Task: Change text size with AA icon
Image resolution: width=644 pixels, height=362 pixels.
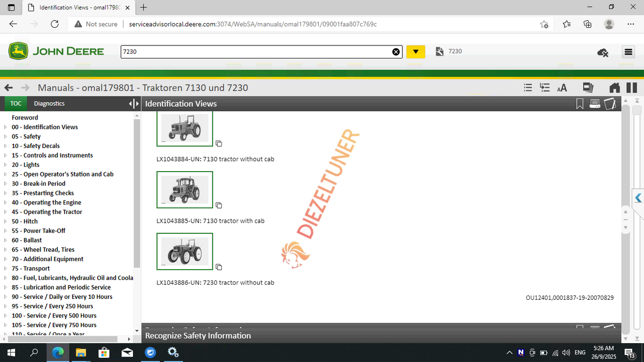Action: tap(562, 88)
